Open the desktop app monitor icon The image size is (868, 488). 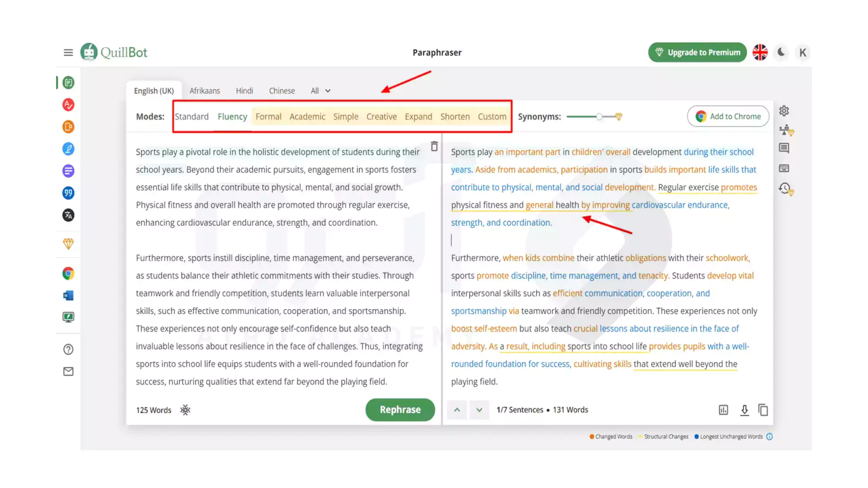68,317
